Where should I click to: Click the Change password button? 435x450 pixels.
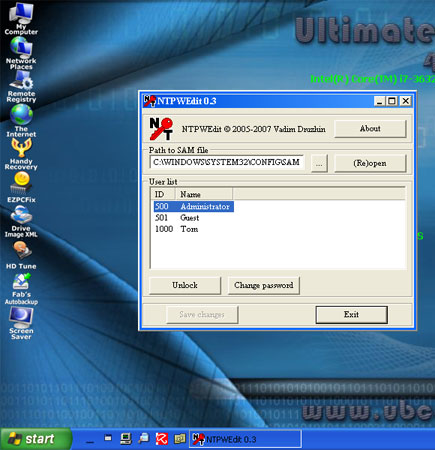pyautogui.click(x=263, y=285)
